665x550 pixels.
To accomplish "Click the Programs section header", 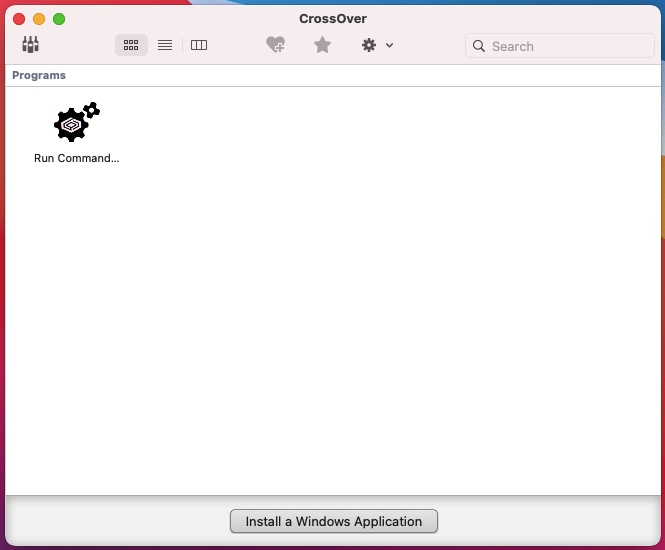I will pos(39,75).
